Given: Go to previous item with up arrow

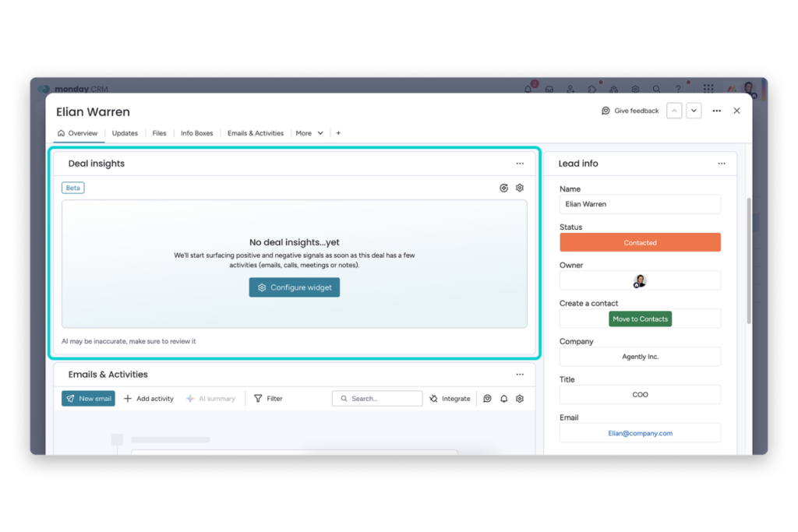Looking at the screenshot, I should pos(674,111).
